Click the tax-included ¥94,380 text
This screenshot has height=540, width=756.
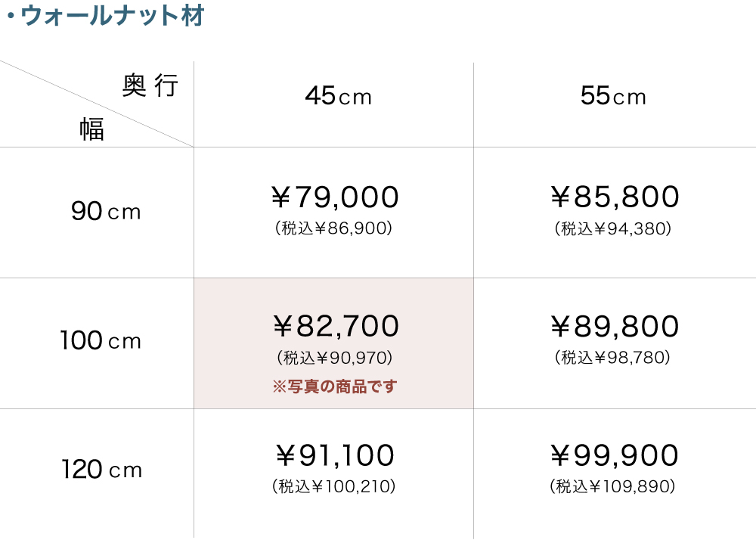613,228
